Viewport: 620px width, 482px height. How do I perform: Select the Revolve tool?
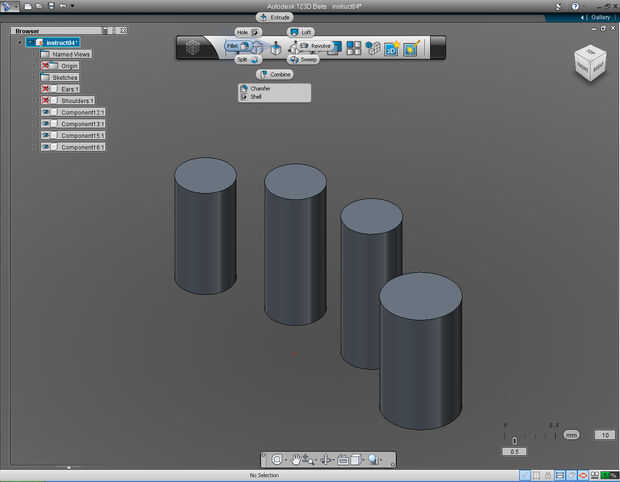(x=315, y=46)
